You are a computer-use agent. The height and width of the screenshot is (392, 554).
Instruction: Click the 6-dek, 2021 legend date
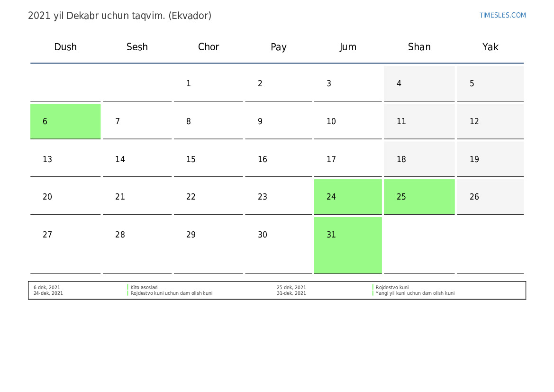pyautogui.click(x=47, y=287)
